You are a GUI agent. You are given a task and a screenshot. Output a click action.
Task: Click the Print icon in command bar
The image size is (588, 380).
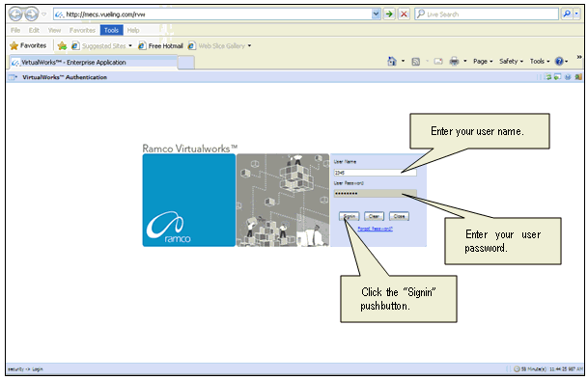[x=454, y=61]
